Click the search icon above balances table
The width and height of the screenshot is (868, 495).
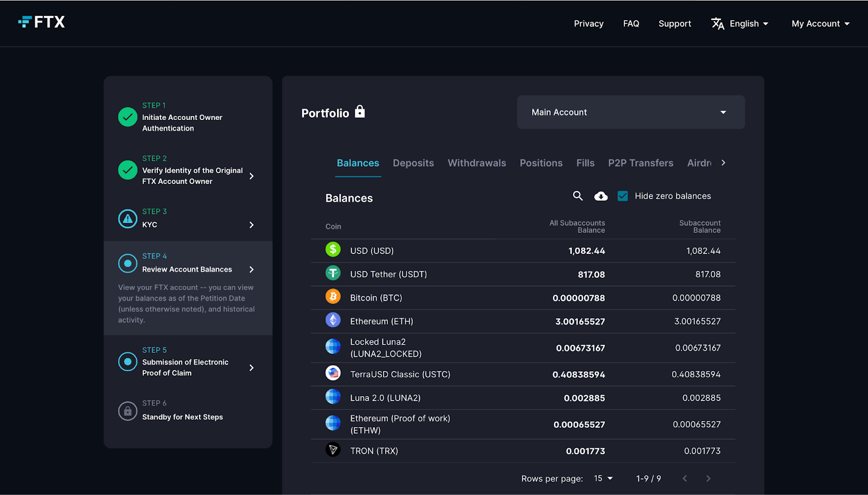(x=578, y=196)
